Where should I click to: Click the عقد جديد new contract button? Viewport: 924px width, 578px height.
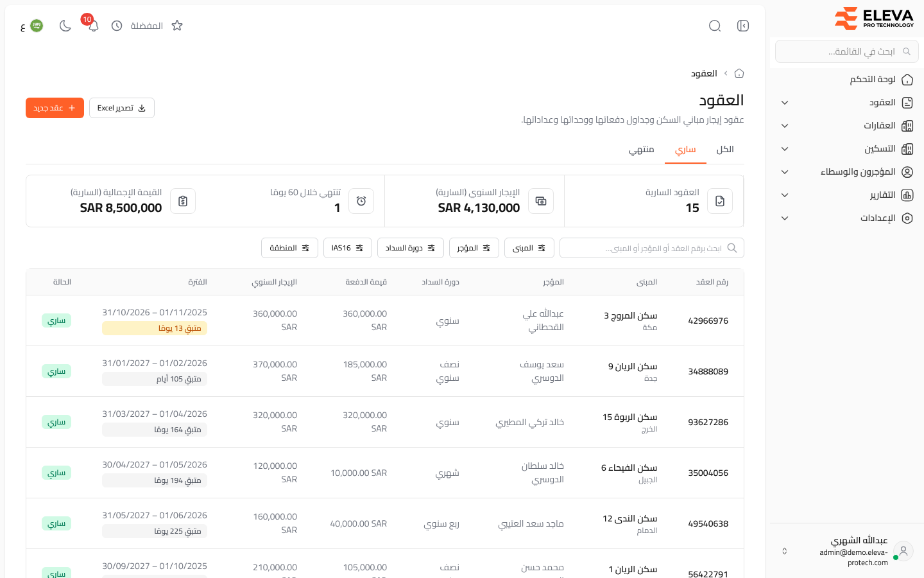[x=55, y=108]
